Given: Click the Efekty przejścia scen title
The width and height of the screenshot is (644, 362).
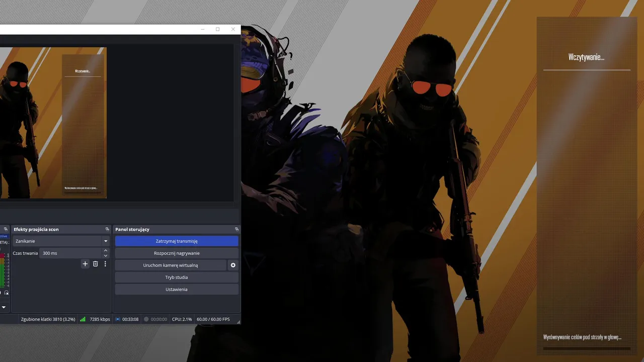Looking at the screenshot, I should pyautogui.click(x=36, y=229).
